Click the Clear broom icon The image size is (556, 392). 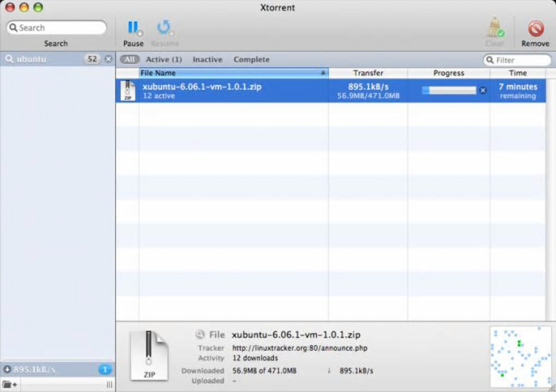coord(494,27)
